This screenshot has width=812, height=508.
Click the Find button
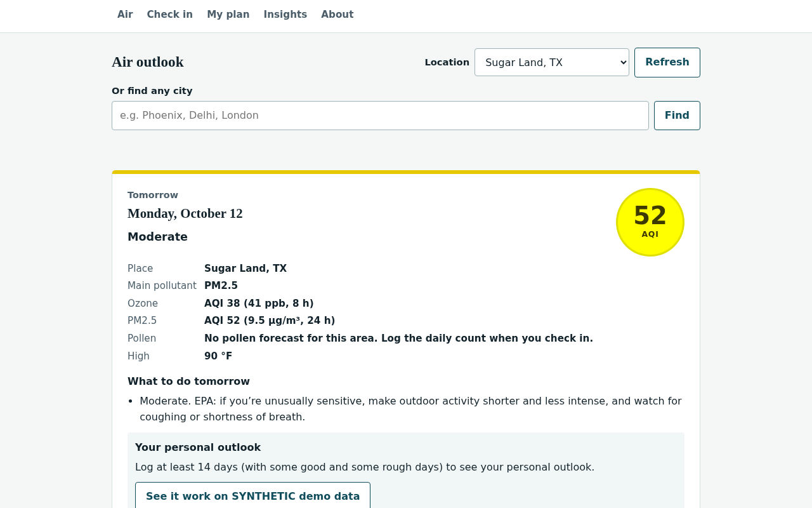677,116
